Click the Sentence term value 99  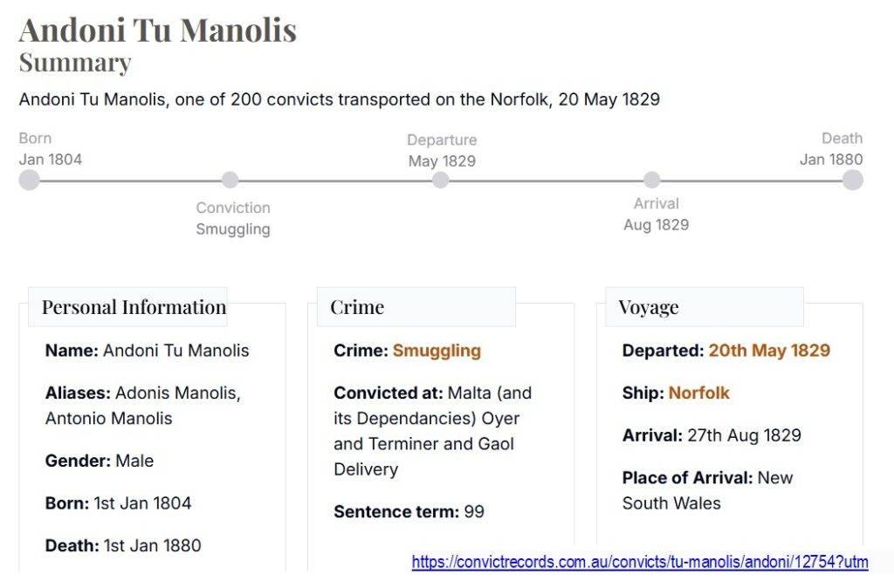coord(474,511)
